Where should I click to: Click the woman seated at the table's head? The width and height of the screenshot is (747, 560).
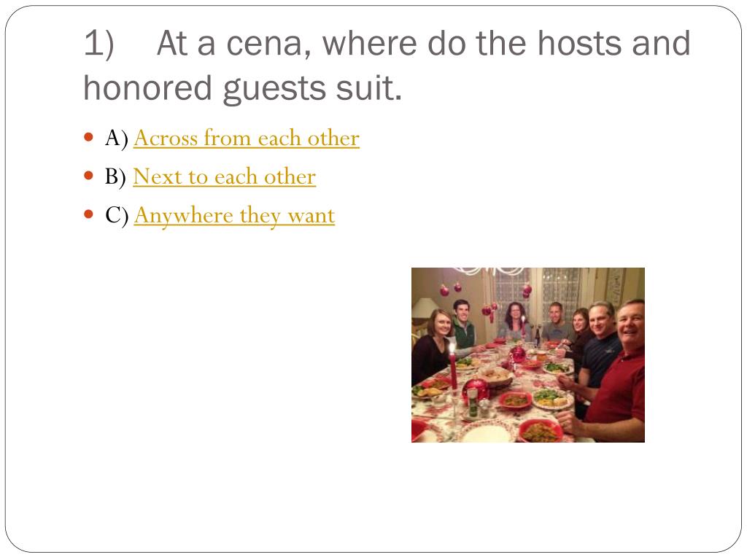click(x=514, y=322)
